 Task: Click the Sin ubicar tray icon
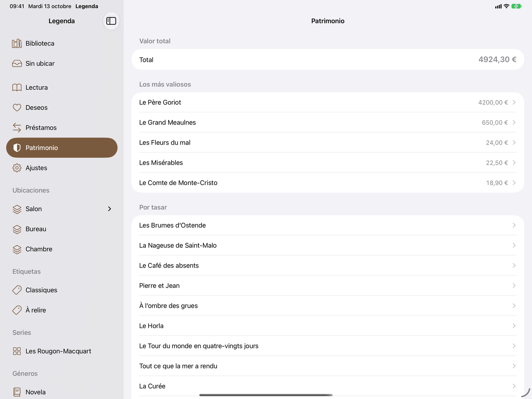17,63
